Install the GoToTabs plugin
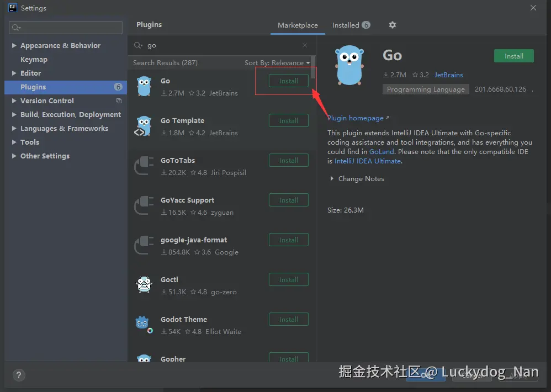The height and width of the screenshot is (392, 551). [x=289, y=160]
